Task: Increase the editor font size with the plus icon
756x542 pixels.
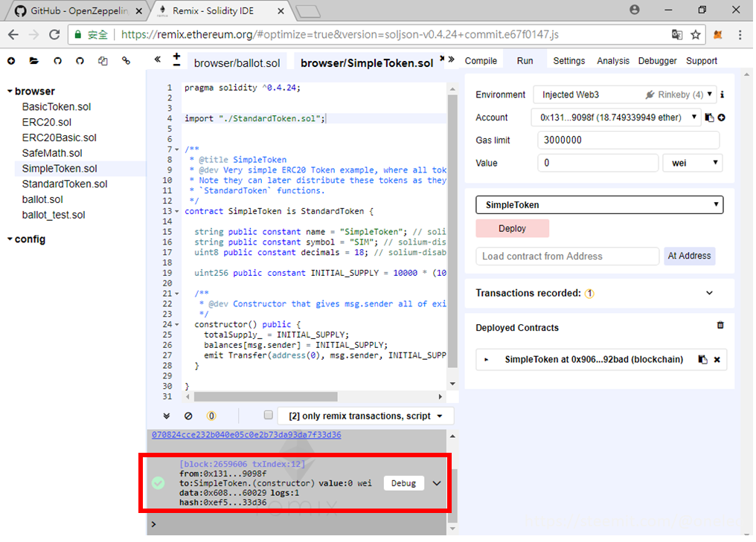Action: click(x=176, y=56)
